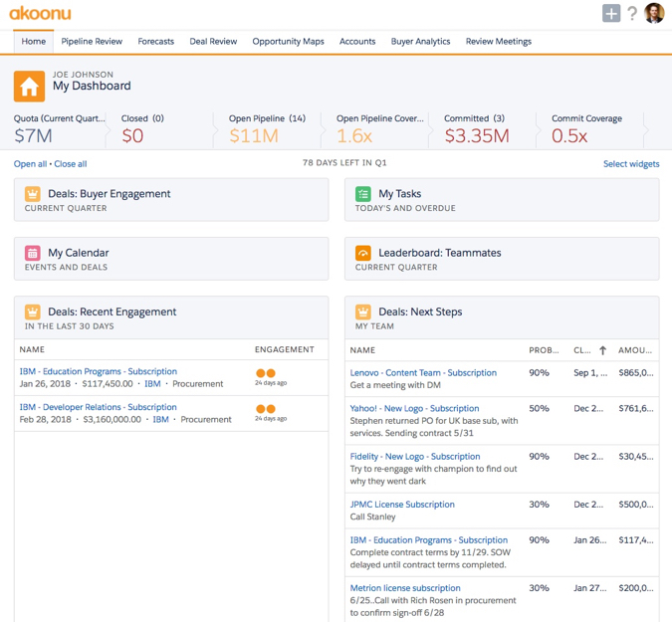Click the Committed $3.35M metric
Viewport: 672px width, 622px height.
[x=477, y=129]
